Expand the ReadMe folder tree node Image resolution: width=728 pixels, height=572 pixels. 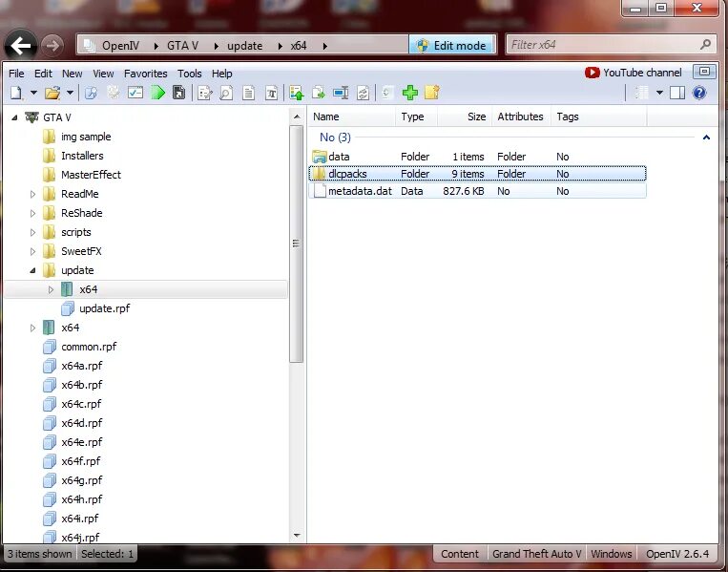33,194
